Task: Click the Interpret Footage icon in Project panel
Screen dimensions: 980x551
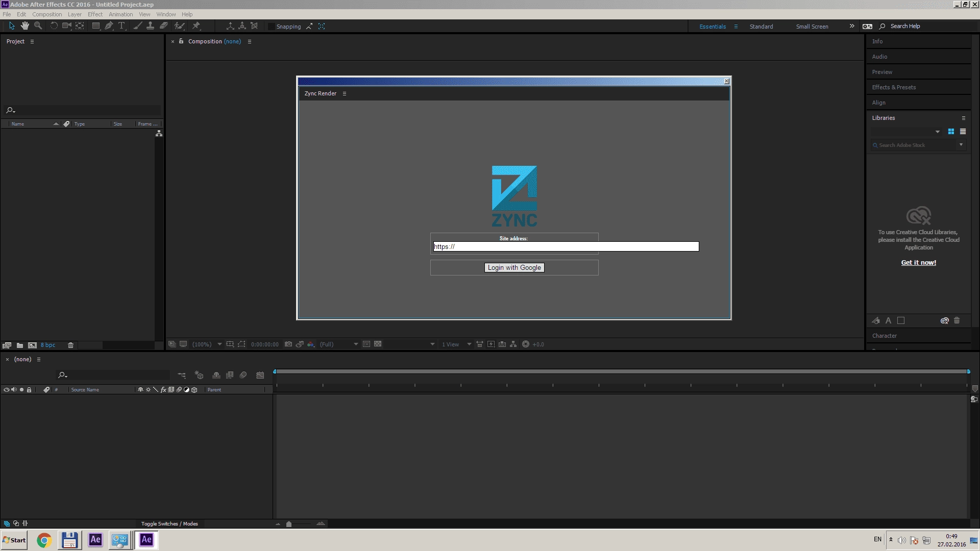Action: pyautogui.click(x=7, y=345)
